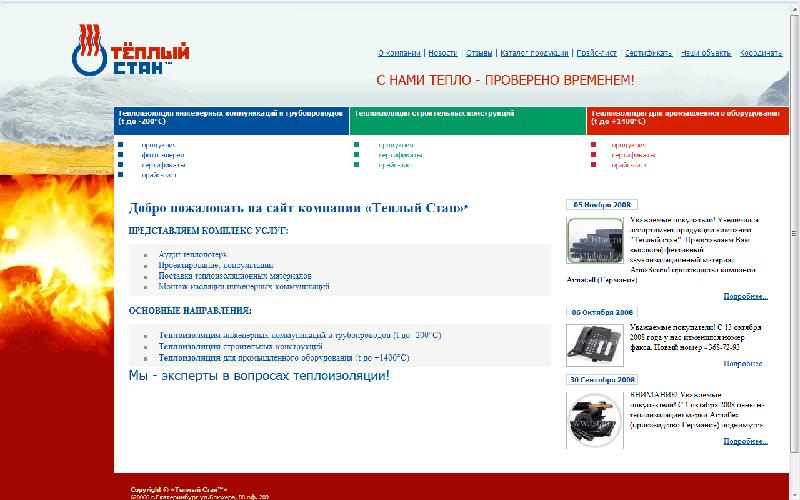
Task: Click the оборудования (t до +1400°C) list item
Action: click(284, 358)
